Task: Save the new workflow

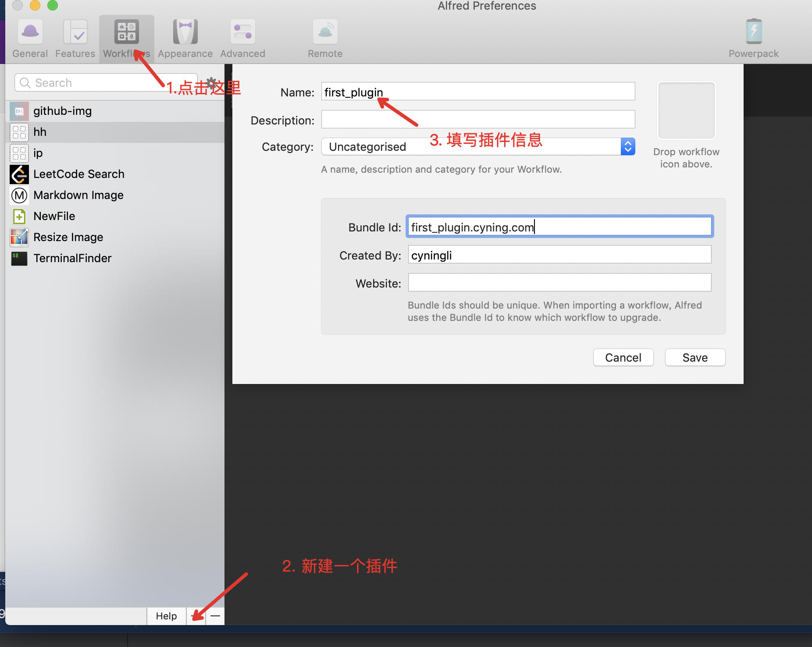Action: 695,357
